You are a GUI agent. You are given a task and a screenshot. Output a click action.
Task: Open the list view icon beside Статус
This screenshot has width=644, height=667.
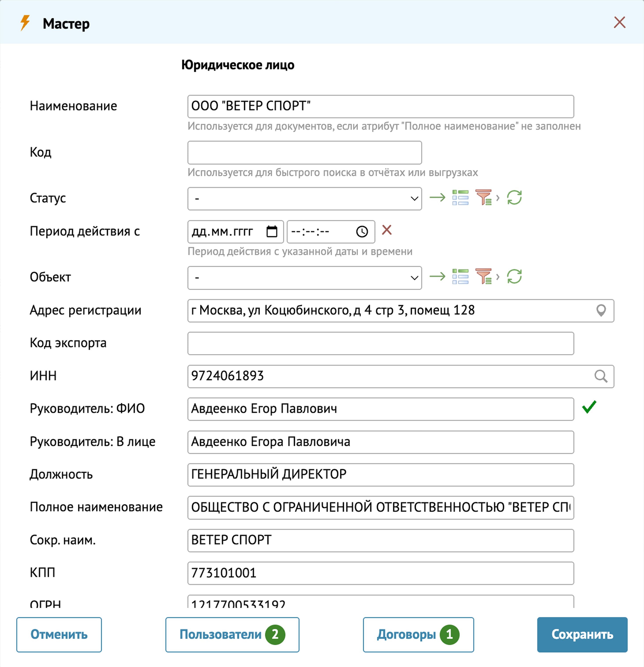pos(460,198)
